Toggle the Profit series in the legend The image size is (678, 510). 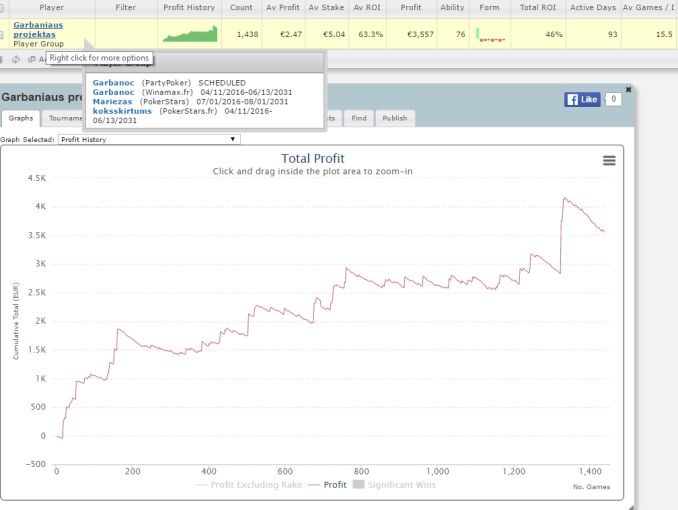[328, 485]
